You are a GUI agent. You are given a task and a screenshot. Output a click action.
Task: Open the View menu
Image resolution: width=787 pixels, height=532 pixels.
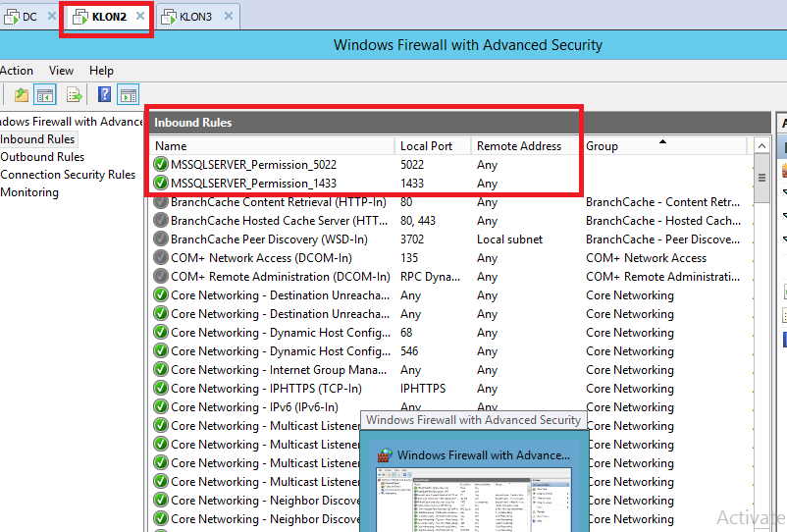coord(61,71)
